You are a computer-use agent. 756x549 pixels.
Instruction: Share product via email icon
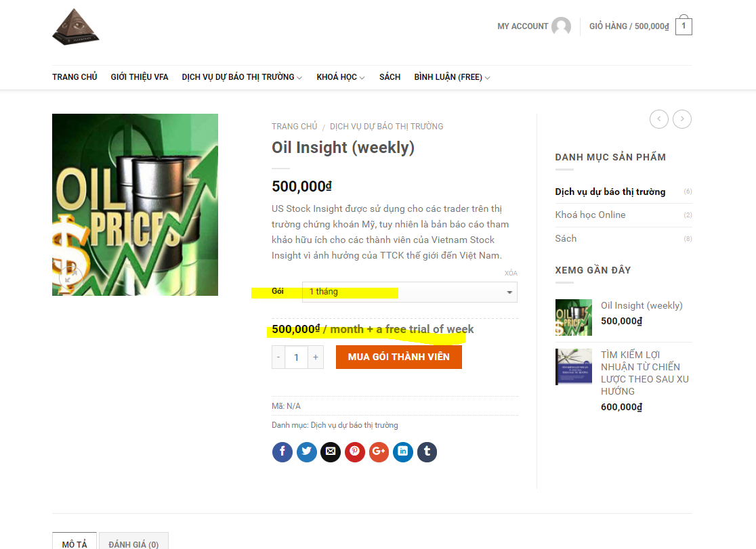(331, 452)
